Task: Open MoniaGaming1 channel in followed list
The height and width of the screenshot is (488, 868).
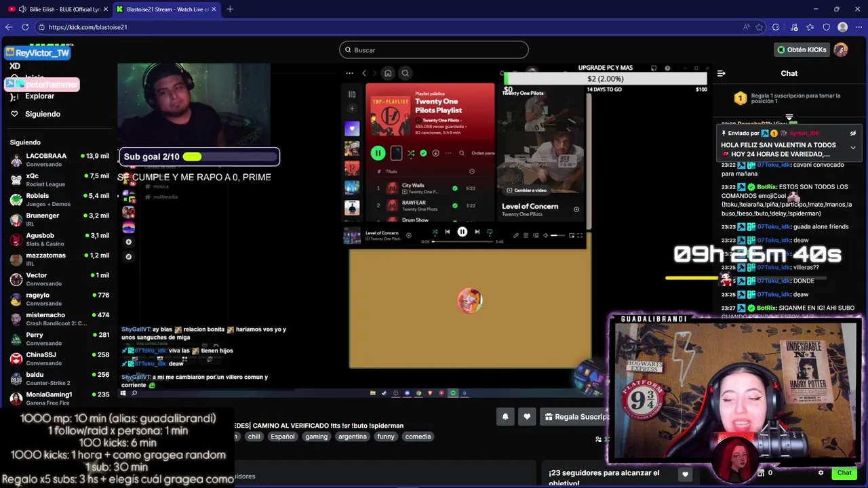Action: coord(60,398)
